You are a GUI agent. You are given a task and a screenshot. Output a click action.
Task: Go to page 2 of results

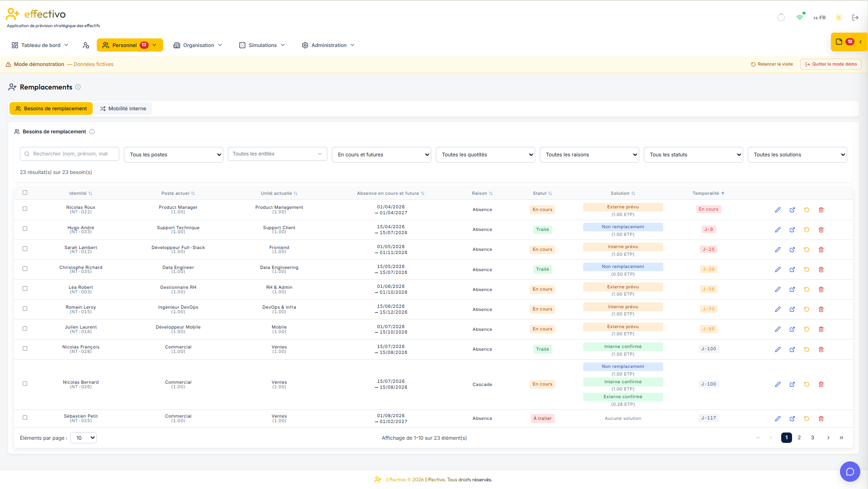799,437
